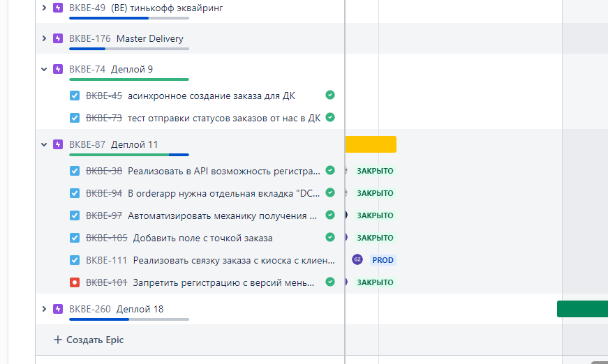Expand the BKBE-260 Деплой 18 epic
This screenshot has width=608, height=364.
[44, 309]
